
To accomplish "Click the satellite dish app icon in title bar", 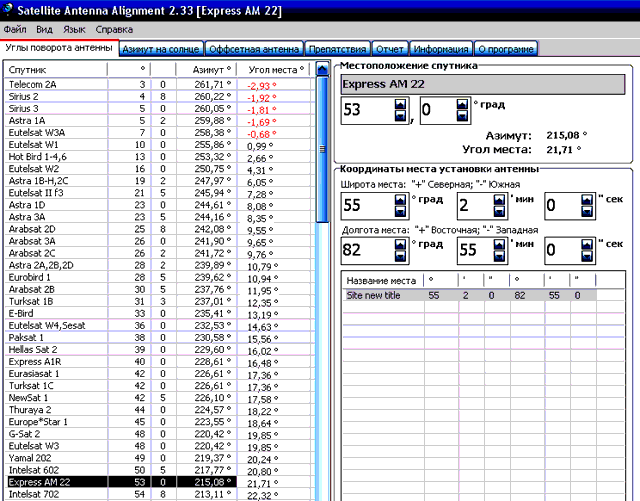I will tap(7, 9).
